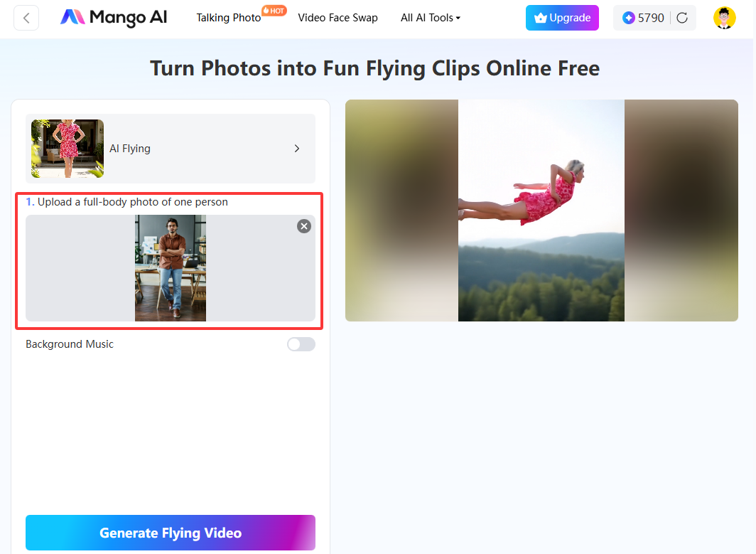Remove uploaded photo using the X icon

click(x=304, y=226)
